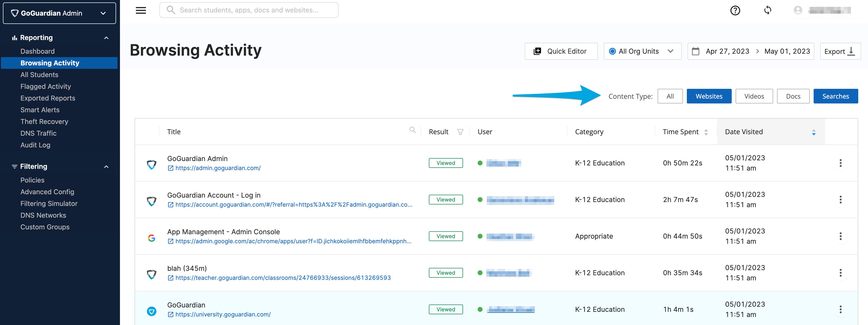Open All Students in sidebar

39,75
